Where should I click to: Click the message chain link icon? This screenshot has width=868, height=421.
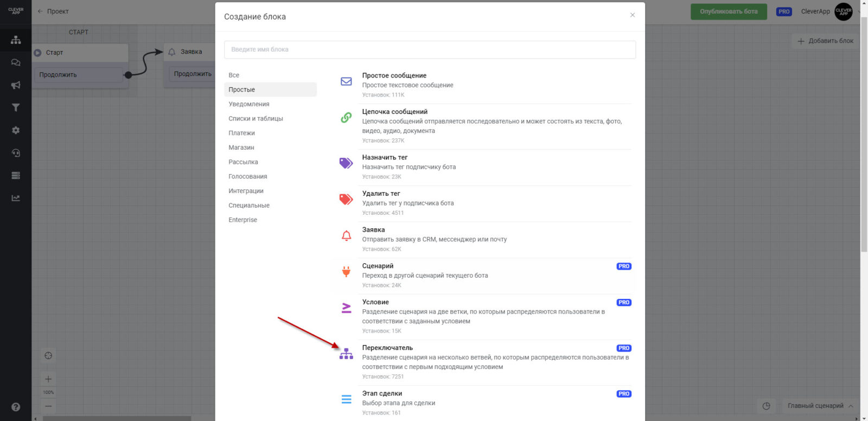pyautogui.click(x=346, y=117)
